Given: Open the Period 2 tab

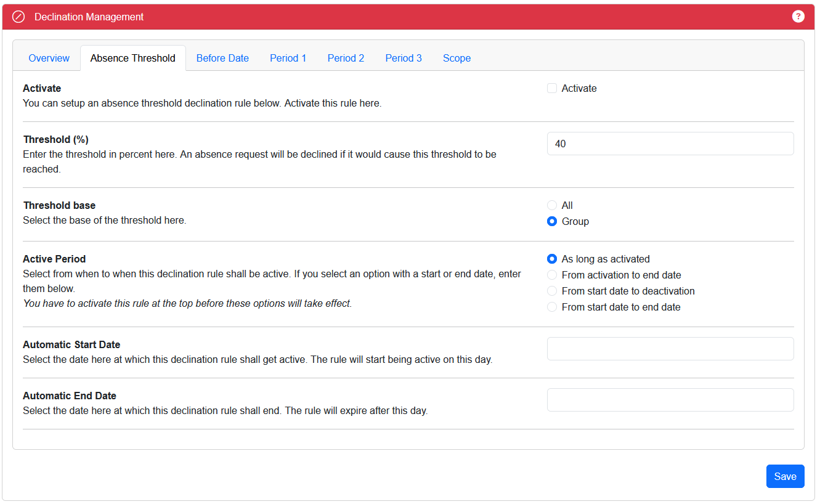Looking at the screenshot, I should click(346, 58).
